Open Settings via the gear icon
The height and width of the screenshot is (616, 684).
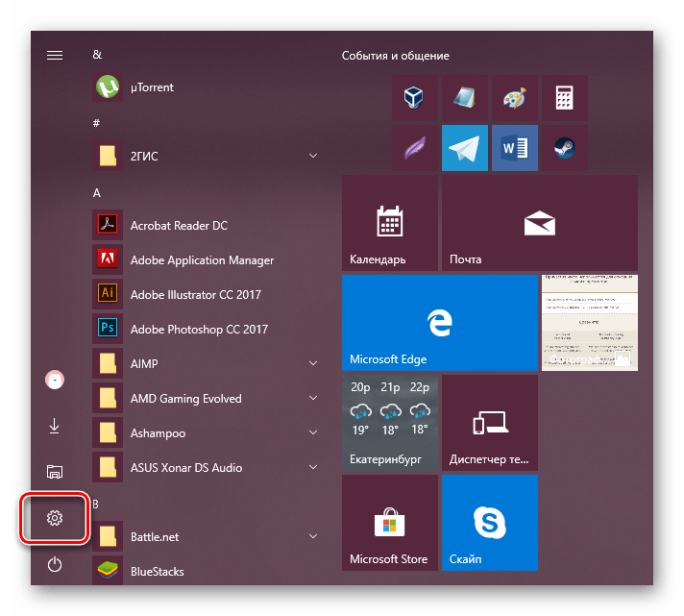coord(55,518)
